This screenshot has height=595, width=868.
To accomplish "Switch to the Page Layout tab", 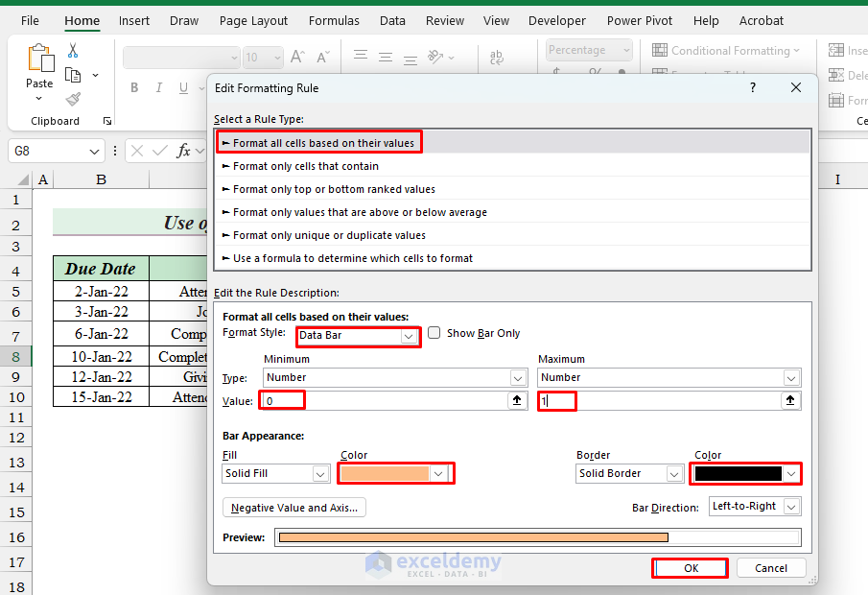I will (x=253, y=21).
